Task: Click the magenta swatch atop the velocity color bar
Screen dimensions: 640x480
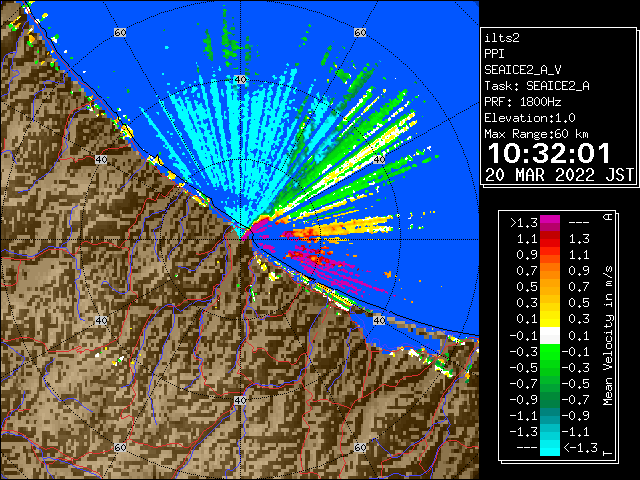Action: pos(550,220)
